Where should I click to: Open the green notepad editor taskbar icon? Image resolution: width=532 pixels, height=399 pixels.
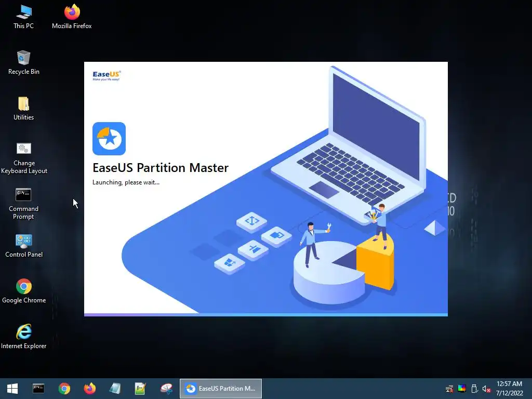pyautogui.click(x=140, y=389)
